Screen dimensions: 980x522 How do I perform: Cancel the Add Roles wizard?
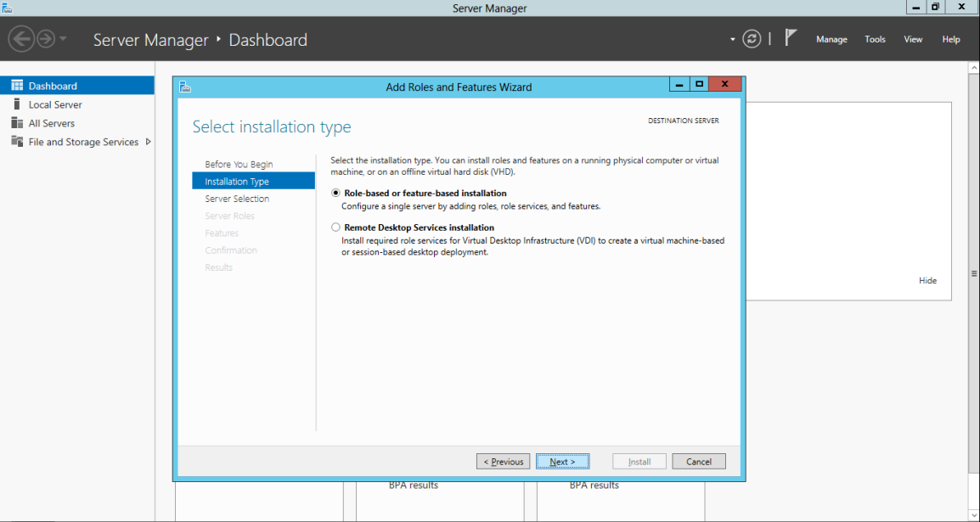coord(699,462)
